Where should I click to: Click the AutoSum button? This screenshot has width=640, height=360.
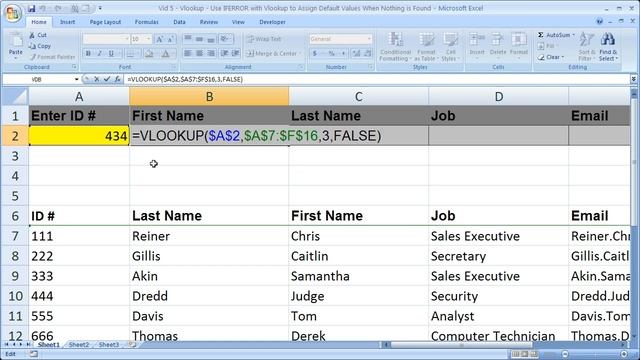click(x=556, y=35)
